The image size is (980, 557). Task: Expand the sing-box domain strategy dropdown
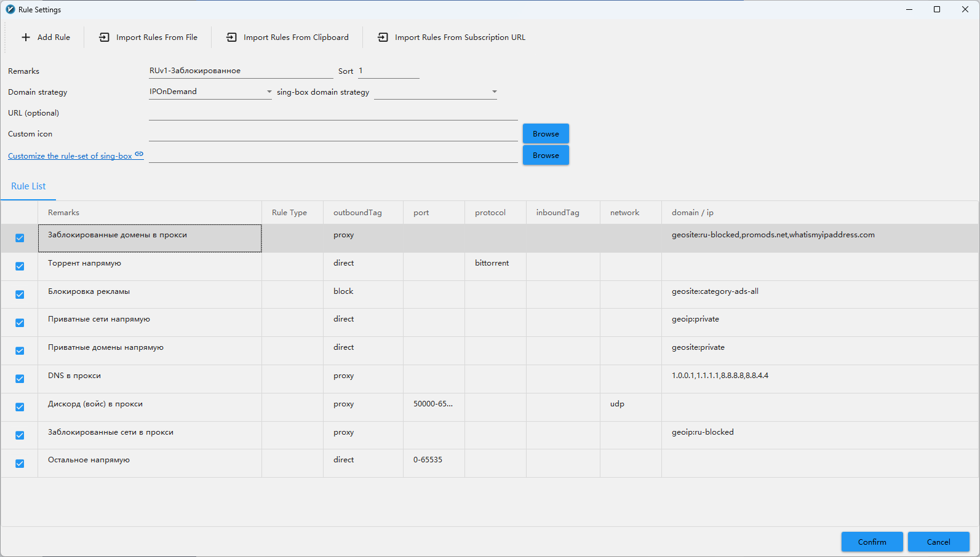click(x=494, y=92)
